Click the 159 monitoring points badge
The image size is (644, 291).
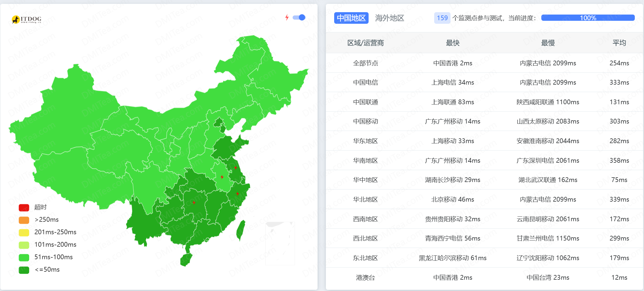click(x=442, y=18)
